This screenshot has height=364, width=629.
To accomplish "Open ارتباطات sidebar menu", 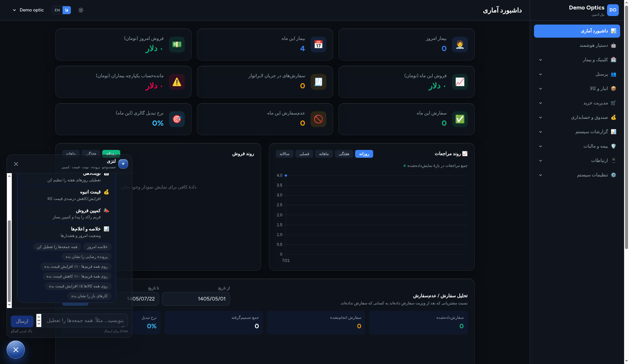I will tap(577, 161).
